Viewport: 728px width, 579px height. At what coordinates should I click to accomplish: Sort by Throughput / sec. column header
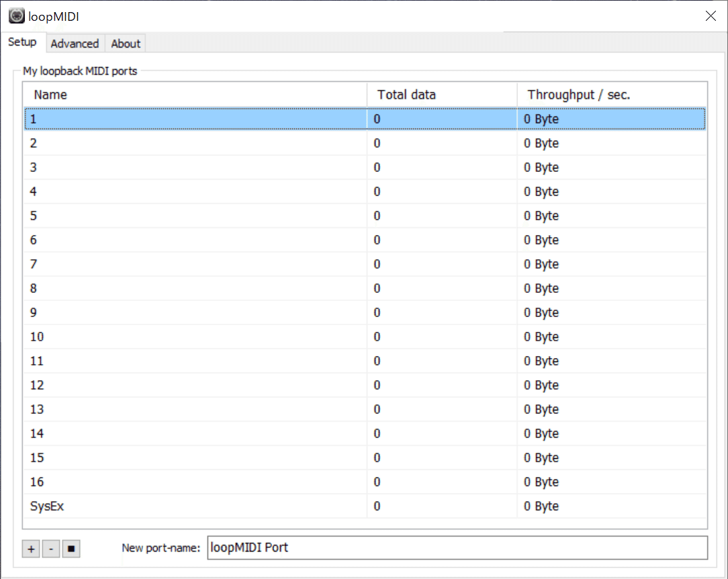tap(612, 95)
